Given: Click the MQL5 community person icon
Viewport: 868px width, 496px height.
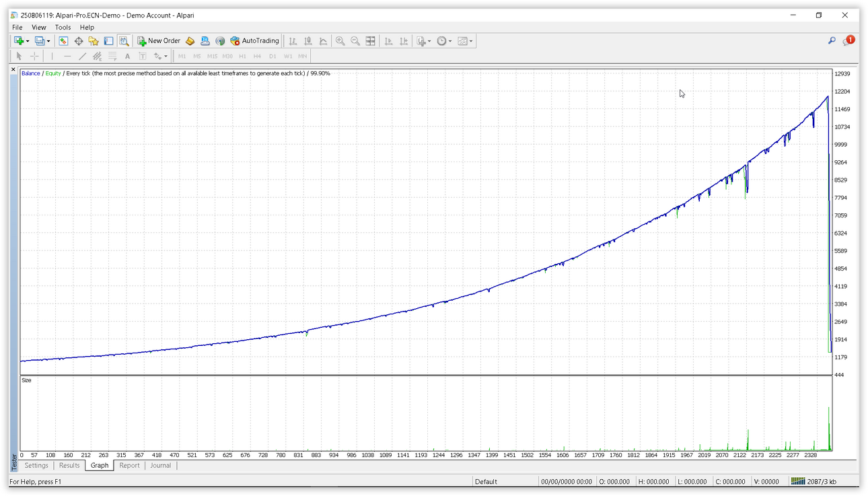Looking at the screenshot, I should click(205, 41).
